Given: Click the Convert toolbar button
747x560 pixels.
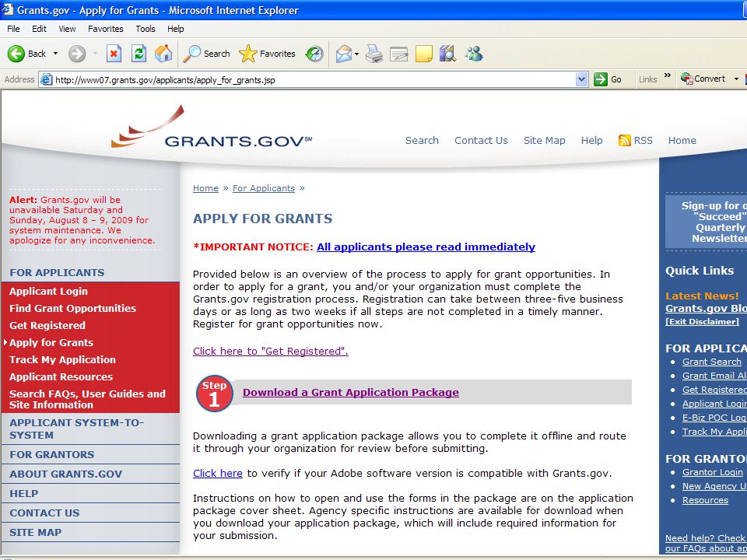Looking at the screenshot, I should pyautogui.click(x=703, y=79).
